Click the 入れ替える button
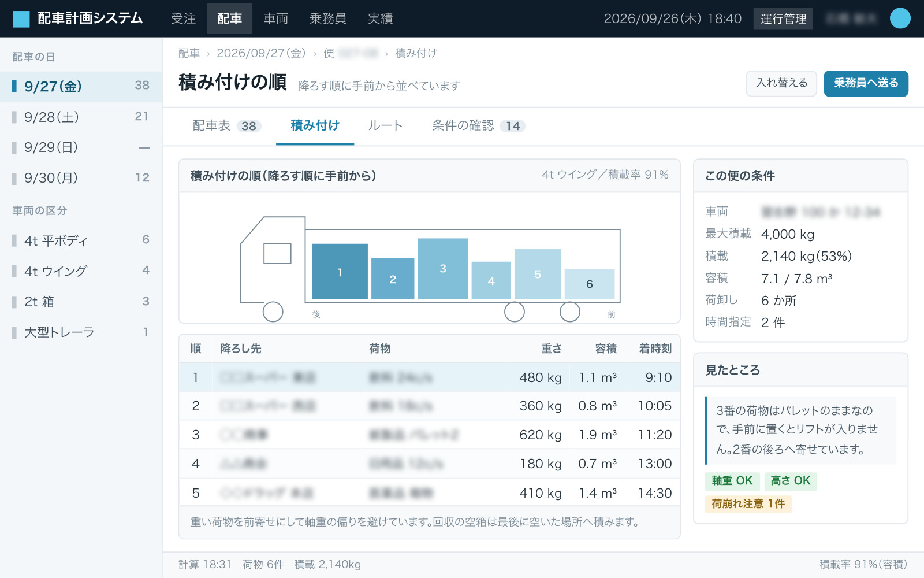Screen dimensions: 924x578 point(781,83)
